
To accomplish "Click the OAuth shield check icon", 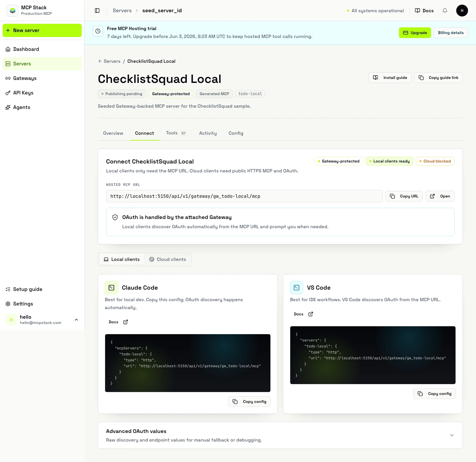I will point(115,217).
